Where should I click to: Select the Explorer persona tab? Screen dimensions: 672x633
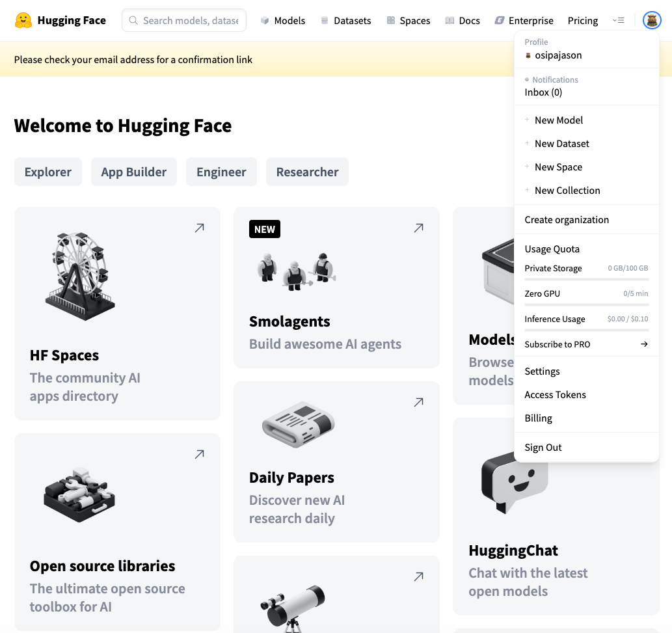48,172
